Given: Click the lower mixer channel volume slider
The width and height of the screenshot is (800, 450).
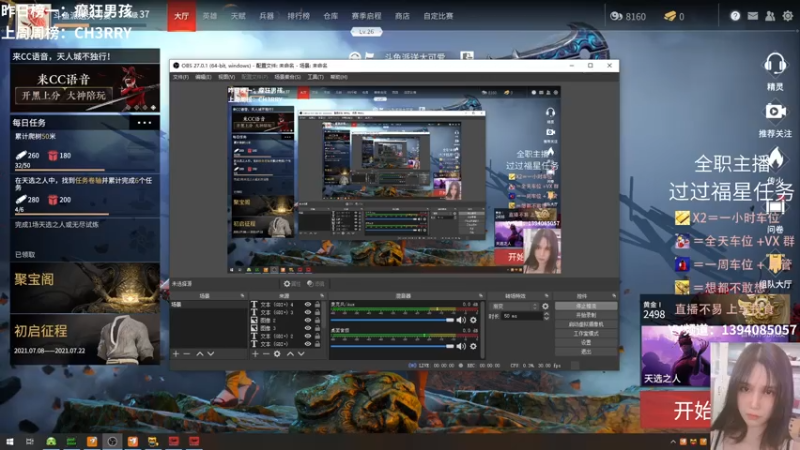Looking at the screenshot, I should click(392, 346).
